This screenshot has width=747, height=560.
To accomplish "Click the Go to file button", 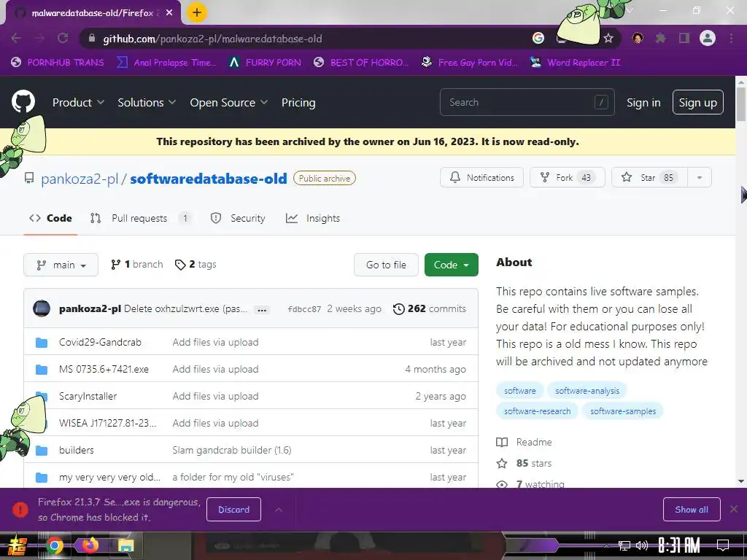I will point(386,265).
